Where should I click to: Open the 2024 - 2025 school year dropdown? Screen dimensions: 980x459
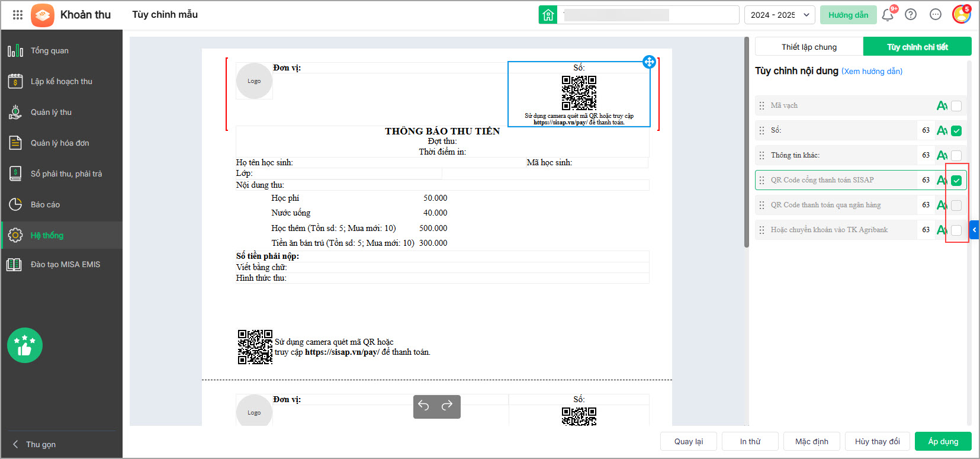pos(779,15)
